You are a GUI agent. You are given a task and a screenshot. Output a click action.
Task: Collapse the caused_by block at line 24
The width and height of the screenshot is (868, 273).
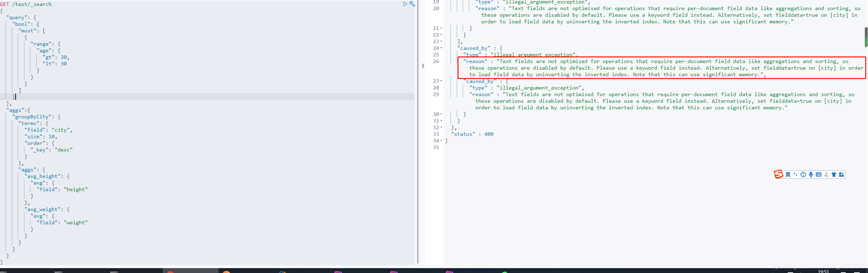coord(441,48)
